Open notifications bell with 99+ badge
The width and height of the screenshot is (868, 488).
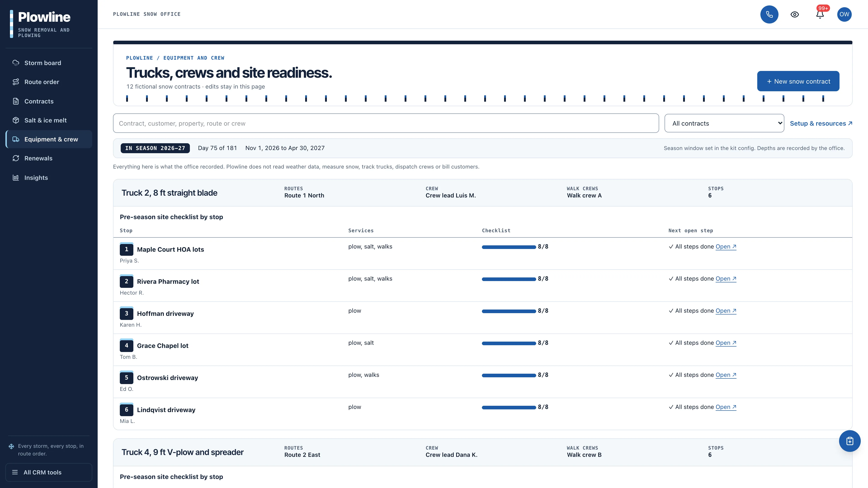click(820, 14)
